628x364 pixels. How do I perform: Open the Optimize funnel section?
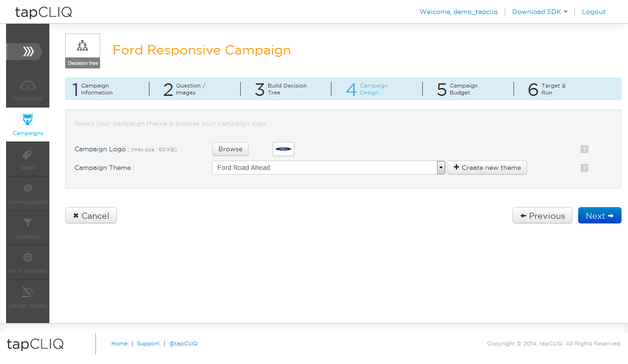point(27,228)
